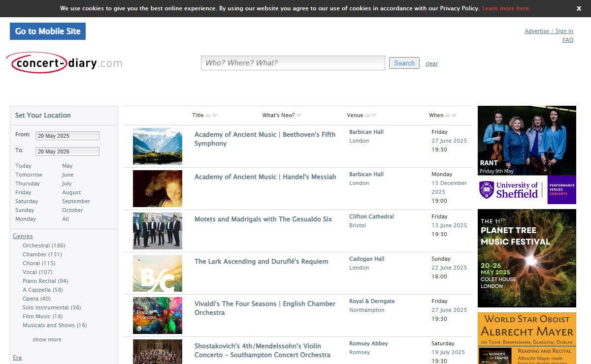This screenshot has width=591, height=364.
Task: Open Motets and Madrigals with The Gesualdo Six
Action: click(x=263, y=219)
